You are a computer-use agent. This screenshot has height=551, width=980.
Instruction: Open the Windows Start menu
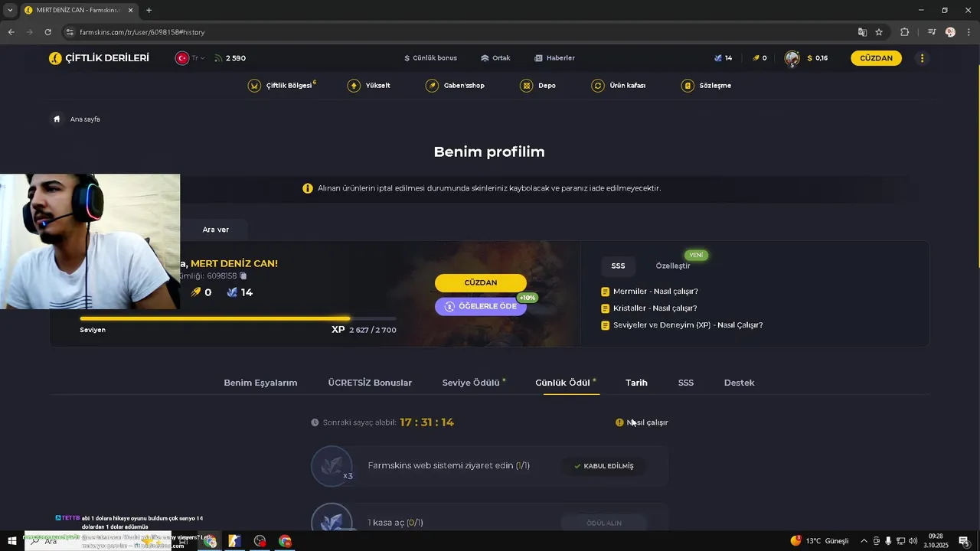(x=11, y=541)
